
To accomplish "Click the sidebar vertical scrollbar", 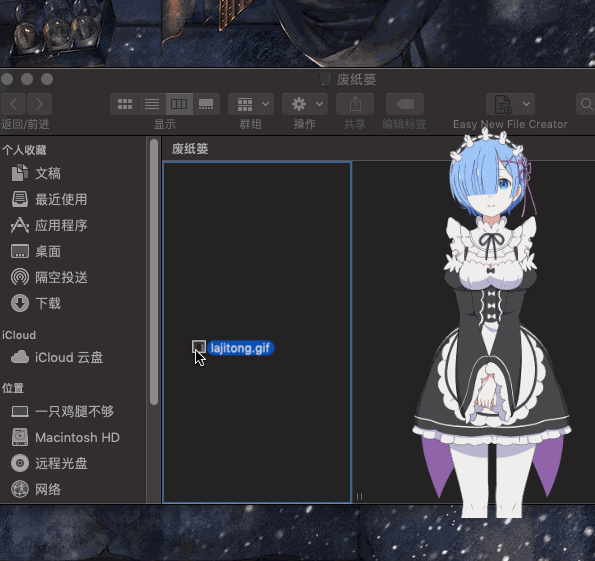I will click(x=154, y=272).
